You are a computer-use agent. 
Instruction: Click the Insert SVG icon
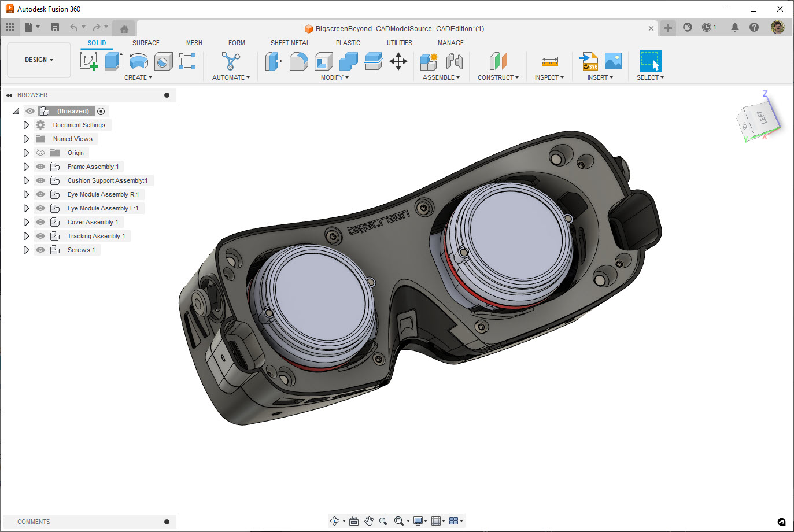point(588,61)
